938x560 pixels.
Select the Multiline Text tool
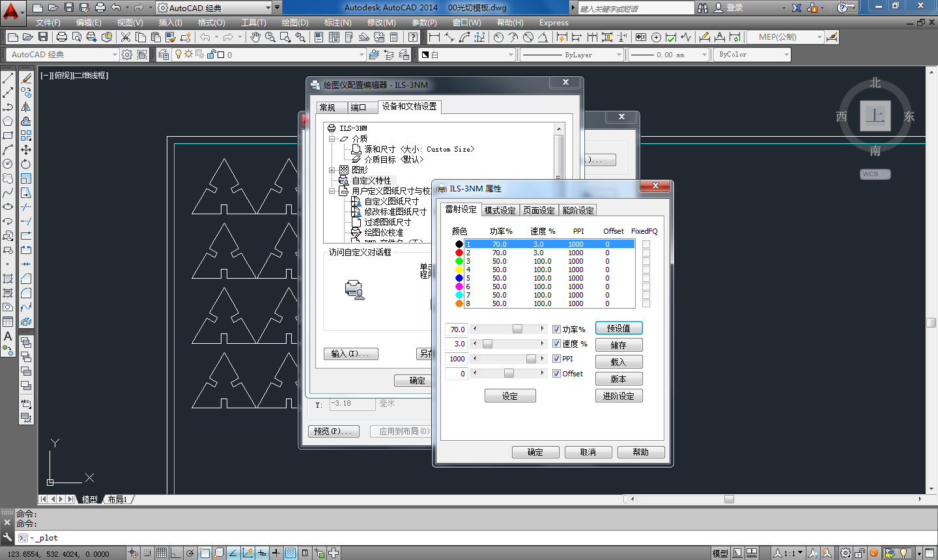[x=8, y=336]
